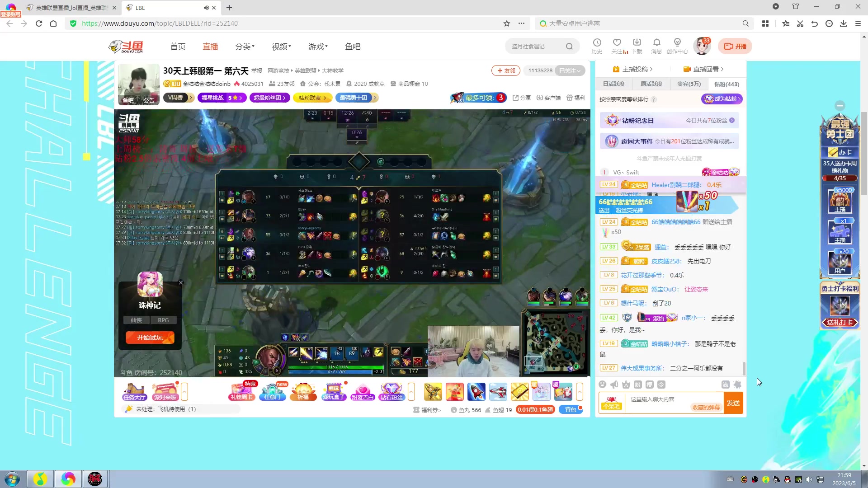Click the crown 'A' noble danmaku icon
Screen dimensions: 868x488
pyautogui.click(x=626, y=385)
